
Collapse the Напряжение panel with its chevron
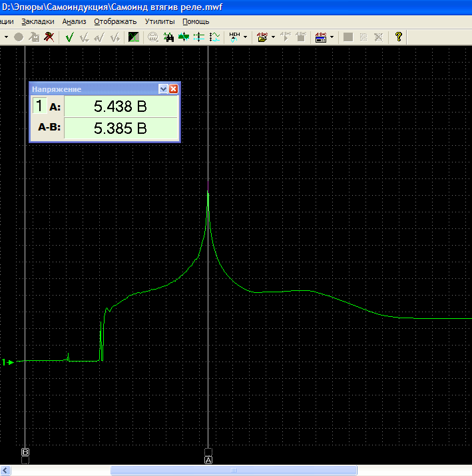(x=163, y=89)
